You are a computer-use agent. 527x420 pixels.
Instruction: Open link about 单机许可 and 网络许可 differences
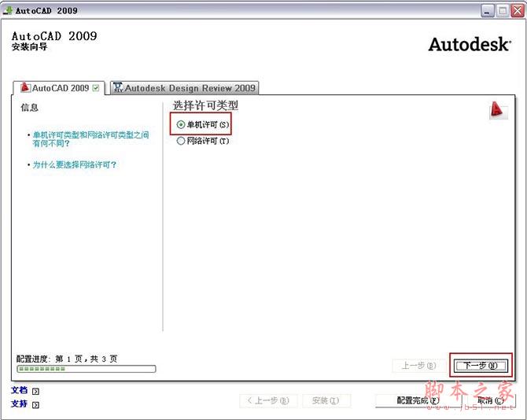pyautogui.click(x=90, y=139)
